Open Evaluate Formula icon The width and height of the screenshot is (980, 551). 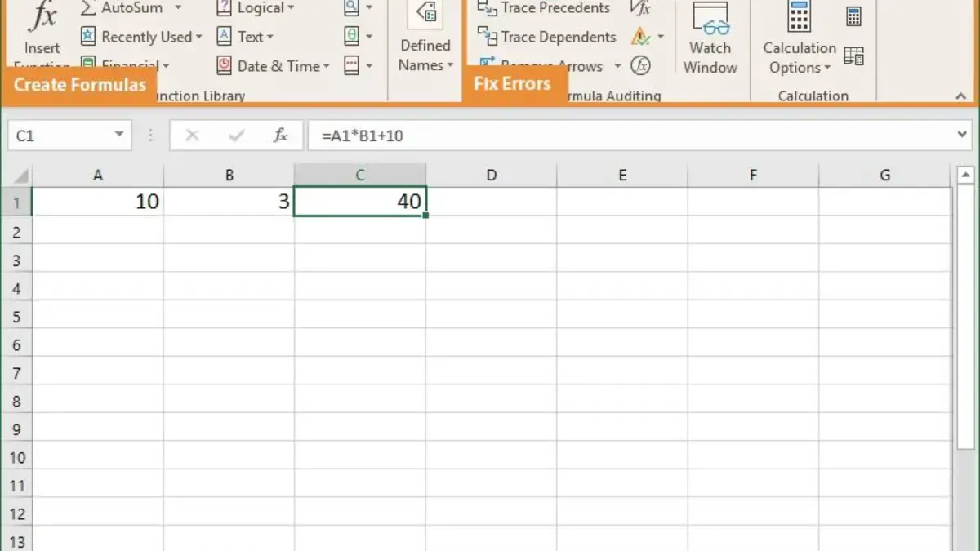pyautogui.click(x=643, y=65)
